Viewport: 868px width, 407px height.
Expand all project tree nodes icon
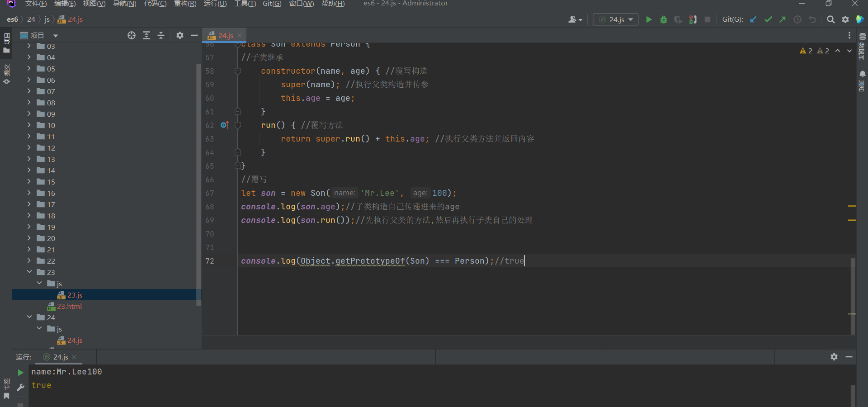pyautogui.click(x=146, y=35)
